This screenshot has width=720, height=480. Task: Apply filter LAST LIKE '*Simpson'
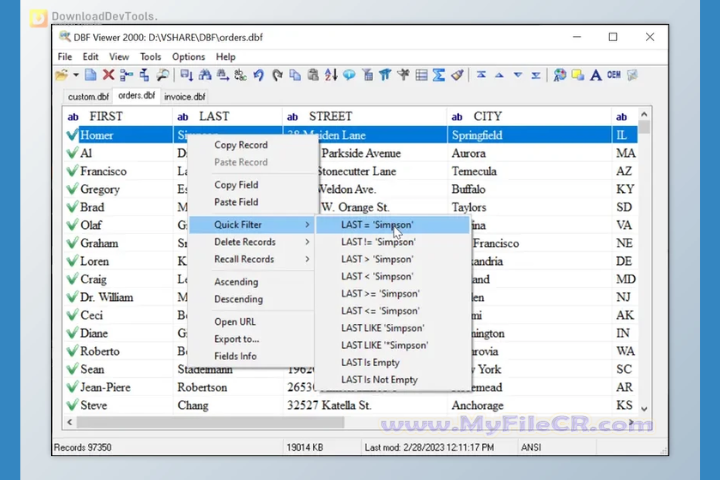(x=393, y=345)
